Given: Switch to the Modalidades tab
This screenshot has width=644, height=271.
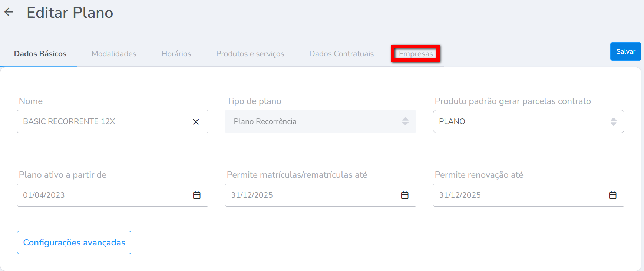Looking at the screenshot, I should [x=114, y=54].
